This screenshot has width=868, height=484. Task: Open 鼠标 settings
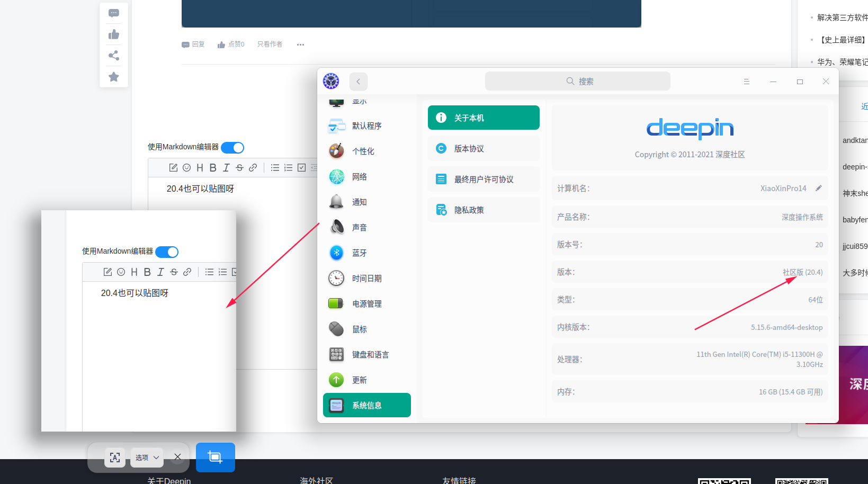(367, 329)
